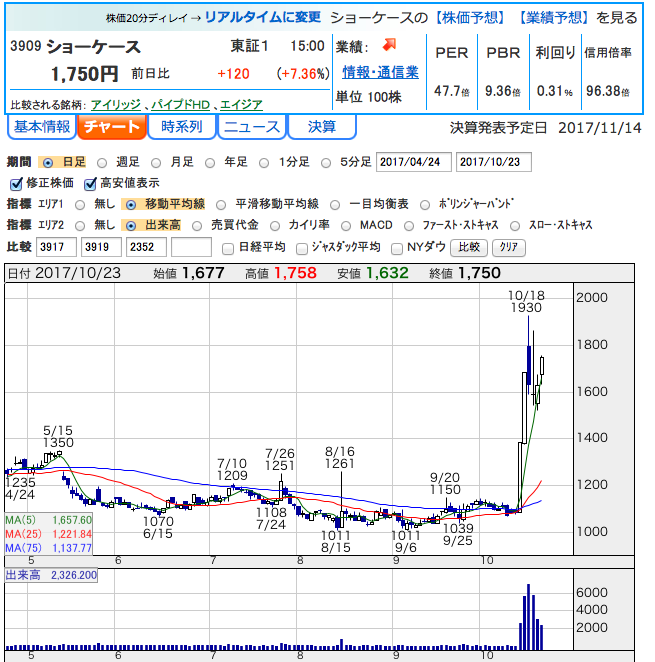Select ボリンジャーバンド indicator radio button
Viewport: 655px width, 662px height.
coord(425,205)
